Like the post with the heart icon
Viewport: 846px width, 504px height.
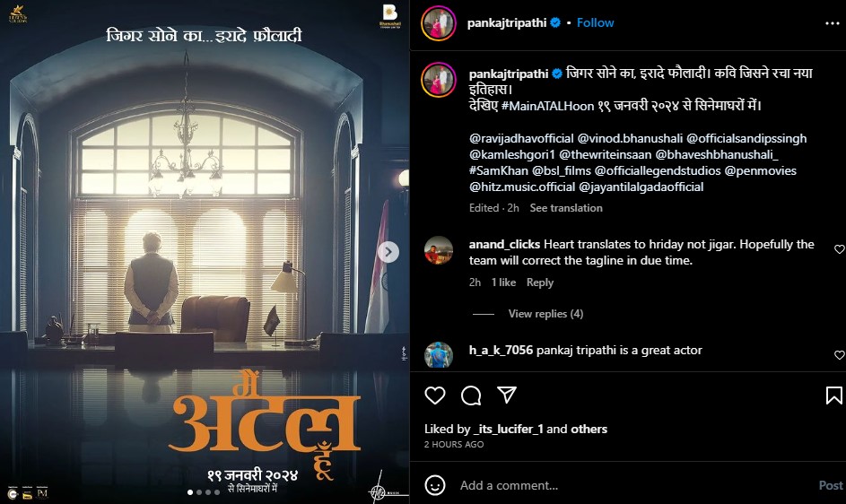(435, 395)
